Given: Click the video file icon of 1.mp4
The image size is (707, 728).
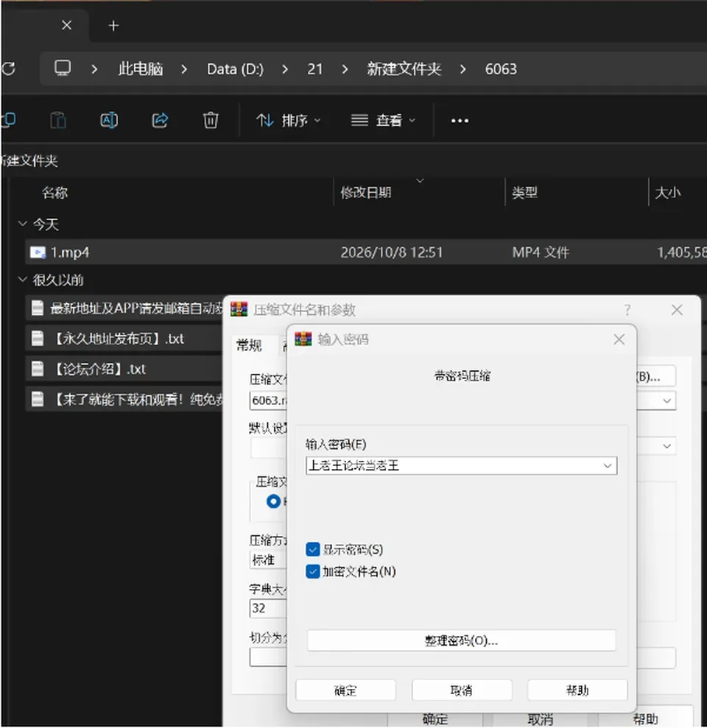Looking at the screenshot, I should (x=38, y=252).
